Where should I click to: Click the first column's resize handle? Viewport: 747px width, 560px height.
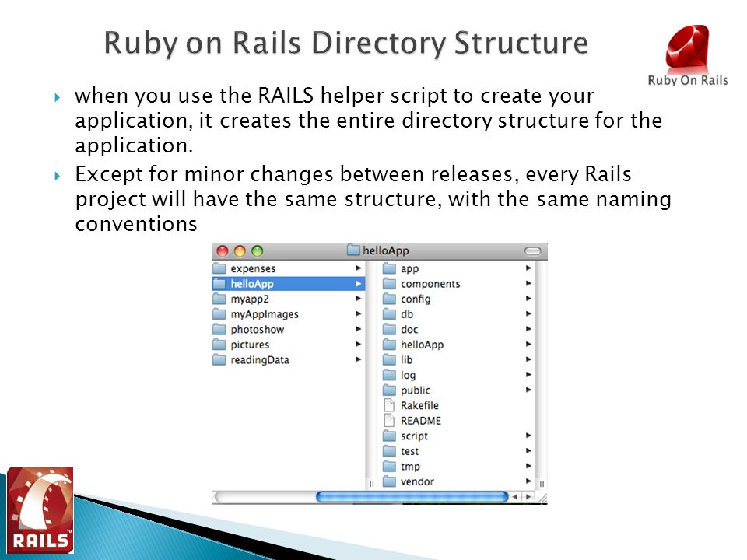(372, 484)
